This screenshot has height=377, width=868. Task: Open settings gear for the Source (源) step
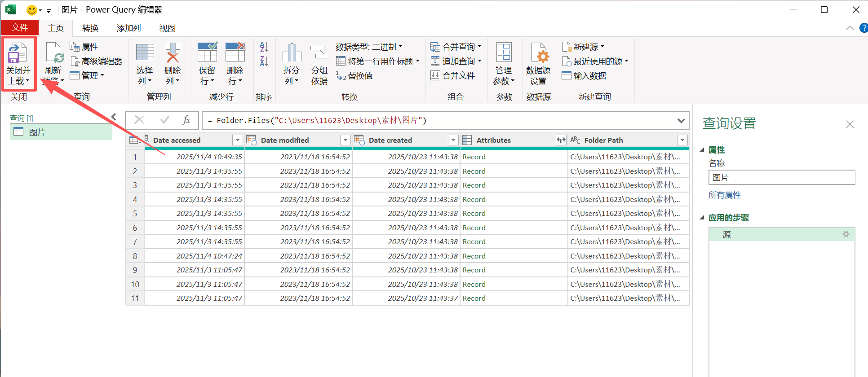point(846,234)
